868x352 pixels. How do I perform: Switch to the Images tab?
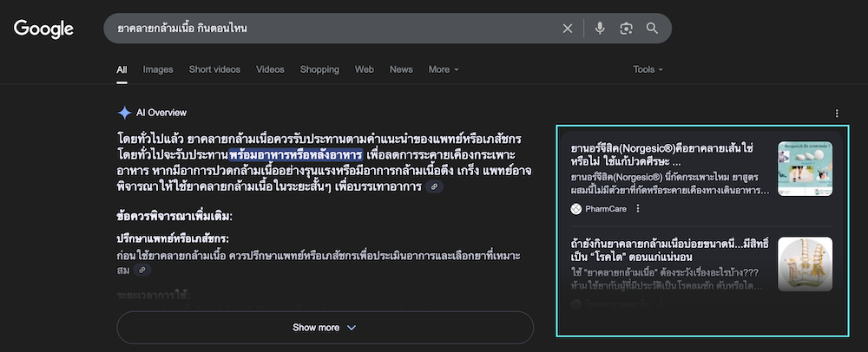coord(158,69)
